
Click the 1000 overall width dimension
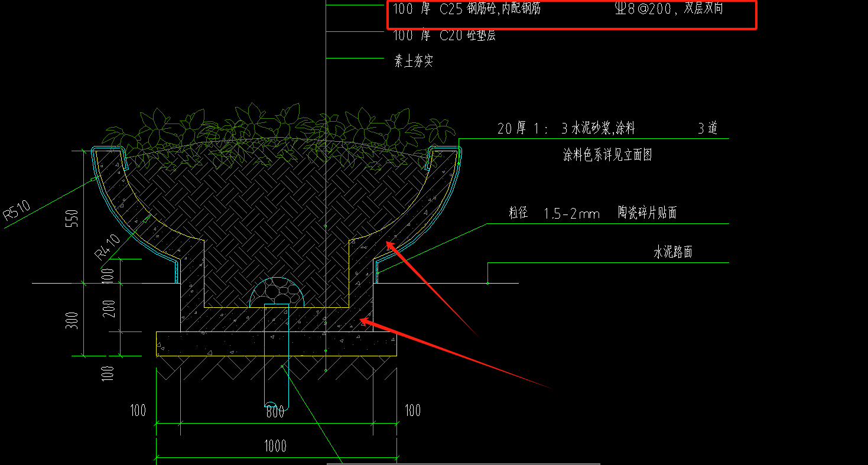point(275,446)
